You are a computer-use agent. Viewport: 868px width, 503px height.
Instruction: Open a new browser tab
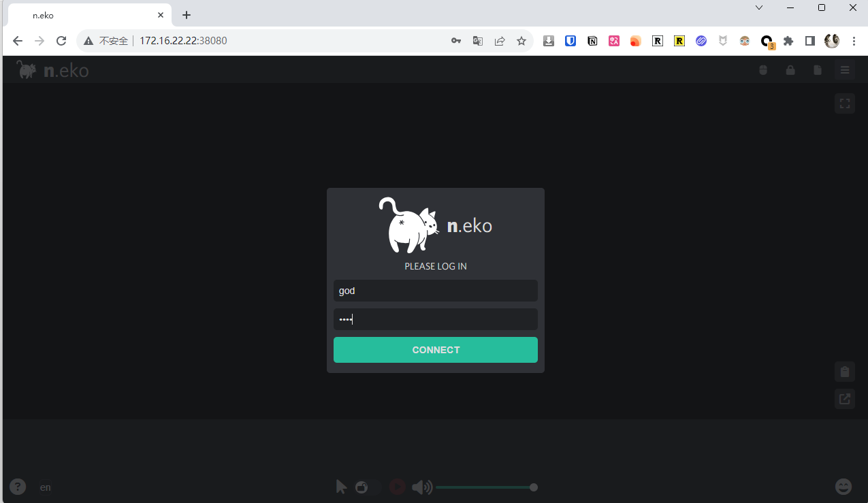[x=187, y=15]
